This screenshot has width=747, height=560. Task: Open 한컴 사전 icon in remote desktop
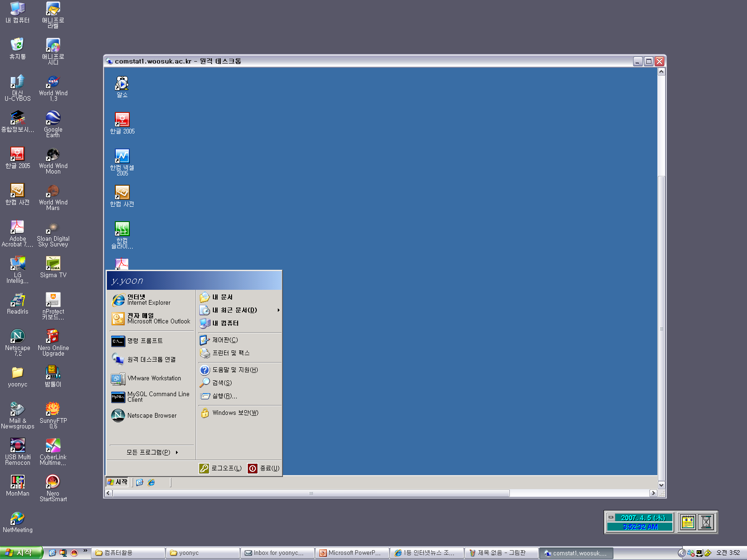pos(122,196)
